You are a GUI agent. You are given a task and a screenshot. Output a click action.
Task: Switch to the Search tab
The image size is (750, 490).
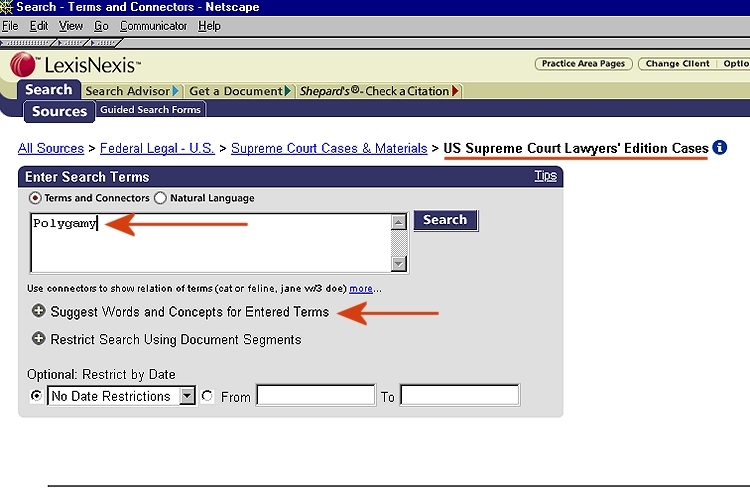[49, 90]
